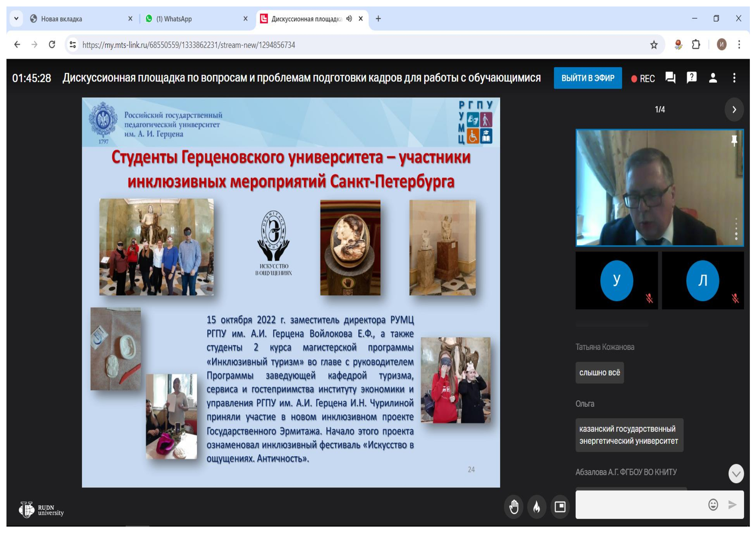Image resolution: width=756 pixels, height=535 pixels.
Task: Click the presentation slide area
Action: pyautogui.click(x=291, y=292)
